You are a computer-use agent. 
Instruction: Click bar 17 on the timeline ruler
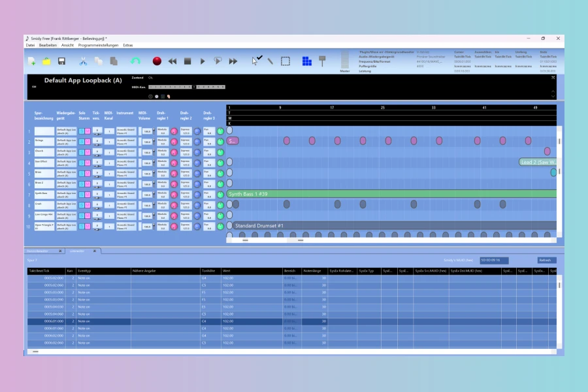(x=332, y=108)
